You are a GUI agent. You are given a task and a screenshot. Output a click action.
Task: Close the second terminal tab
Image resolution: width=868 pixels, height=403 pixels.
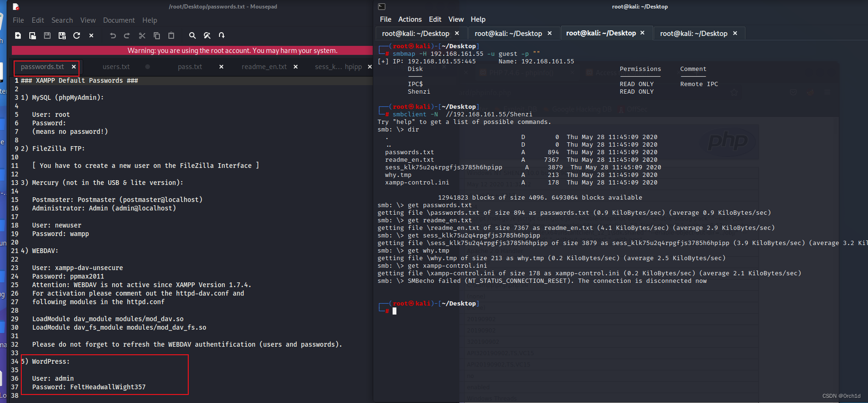[550, 33]
